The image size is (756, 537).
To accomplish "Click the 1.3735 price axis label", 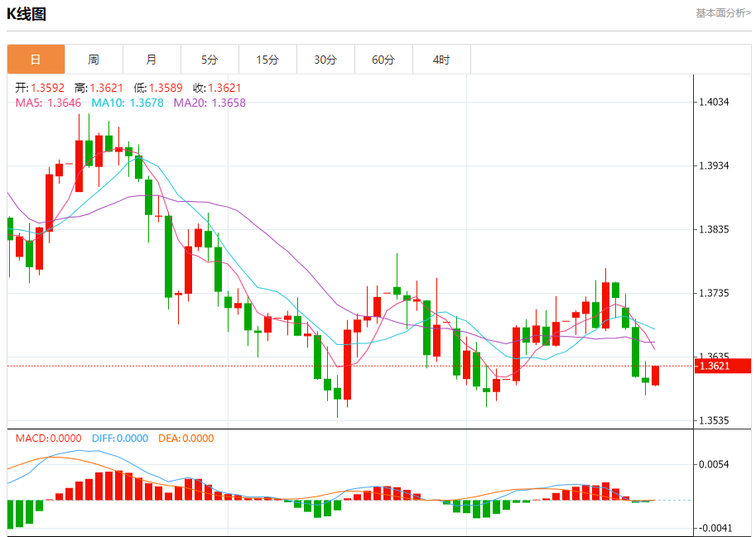I will coord(714,293).
